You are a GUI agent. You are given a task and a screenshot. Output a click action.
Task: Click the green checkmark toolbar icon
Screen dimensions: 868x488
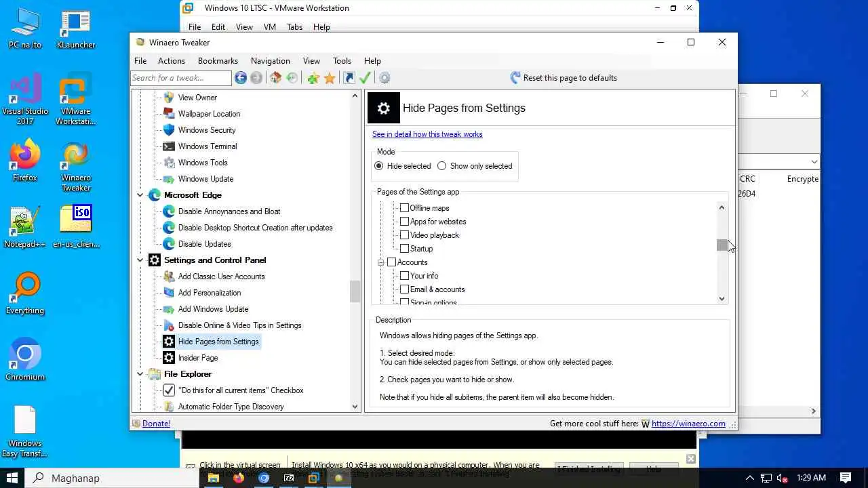pos(365,78)
